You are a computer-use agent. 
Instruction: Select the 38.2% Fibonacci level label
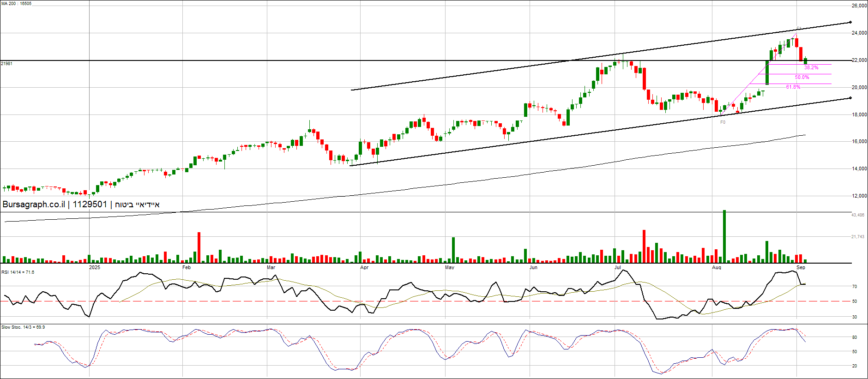[811, 68]
